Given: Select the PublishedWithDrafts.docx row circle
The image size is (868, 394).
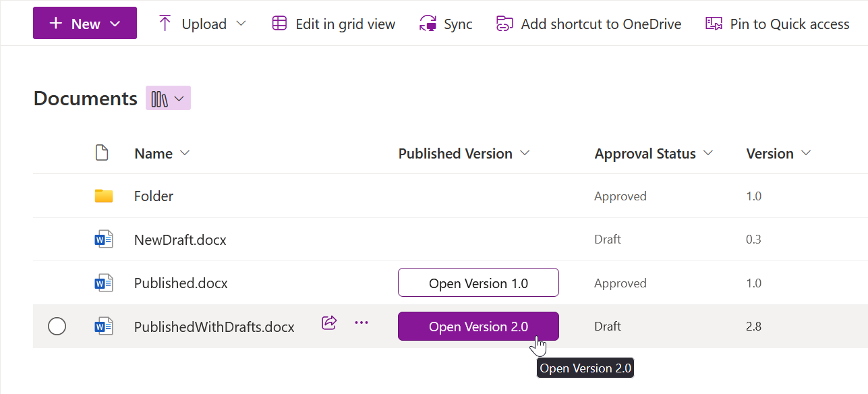Looking at the screenshot, I should pos(57,327).
